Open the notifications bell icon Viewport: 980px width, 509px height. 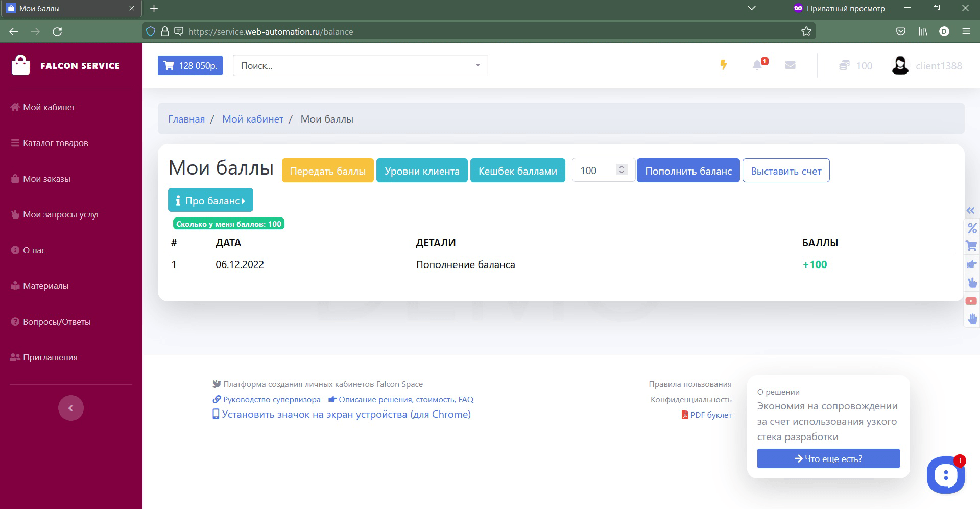(757, 65)
